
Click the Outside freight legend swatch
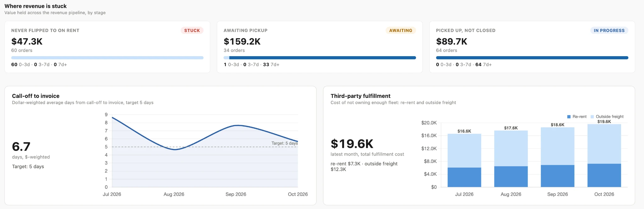click(592, 117)
